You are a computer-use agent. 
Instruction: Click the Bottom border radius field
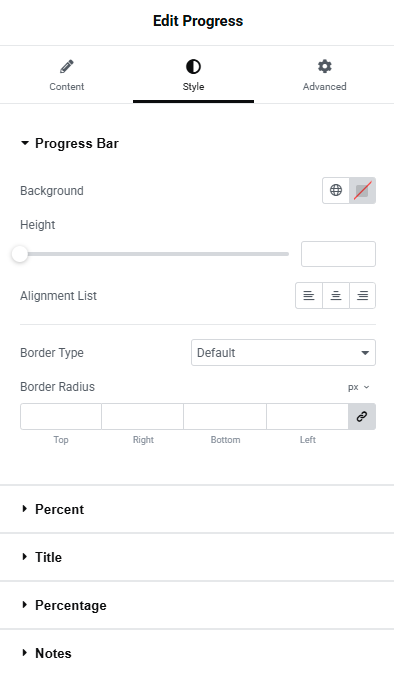tap(225, 416)
